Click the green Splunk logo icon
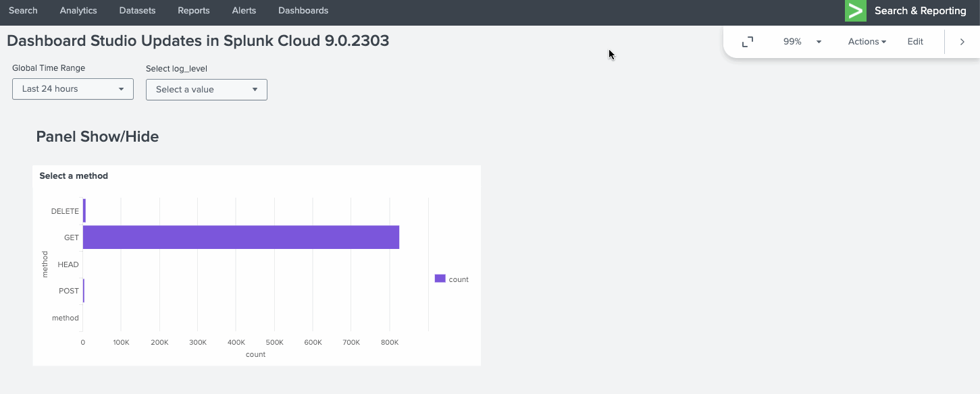This screenshot has height=394, width=980. (x=856, y=11)
